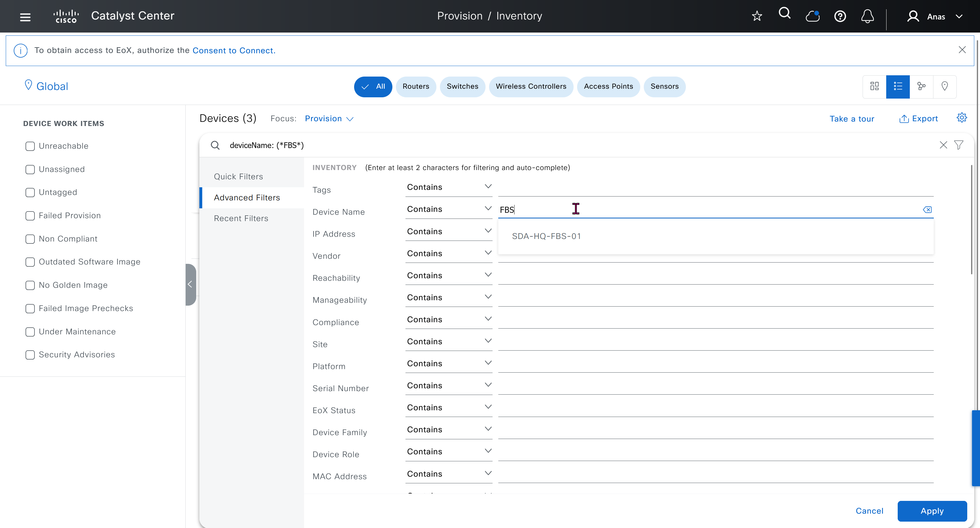Select the SDA-HQ-FBS-01 autocomplete suggestion
Image resolution: width=980 pixels, height=528 pixels.
[546, 236]
